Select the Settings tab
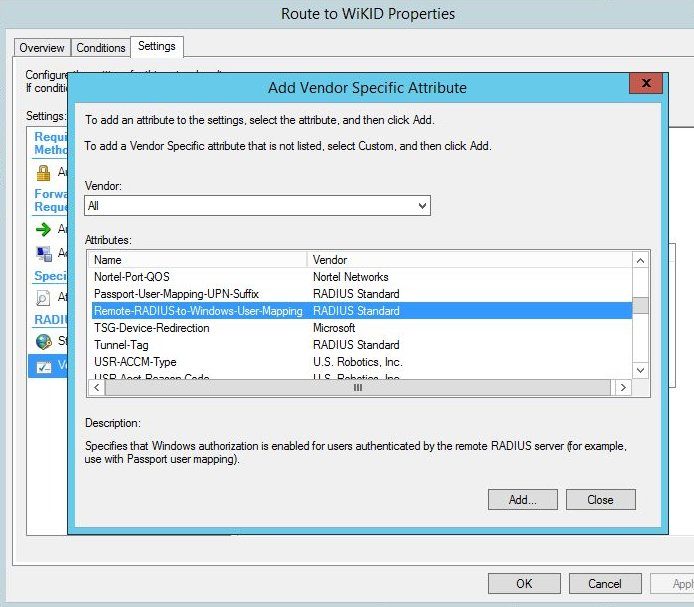The height and width of the screenshot is (607, 694). click(157, 46)
